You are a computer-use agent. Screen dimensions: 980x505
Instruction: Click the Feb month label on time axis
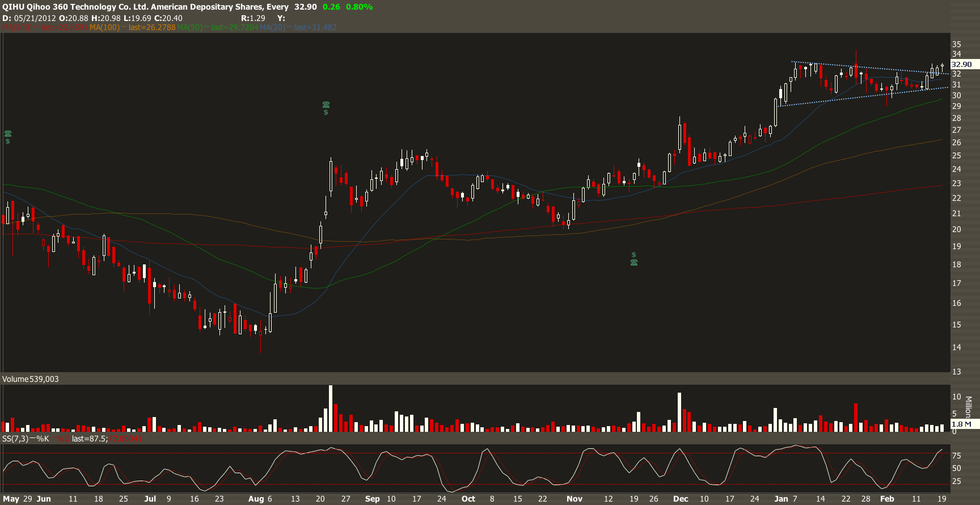pos(887,499)
